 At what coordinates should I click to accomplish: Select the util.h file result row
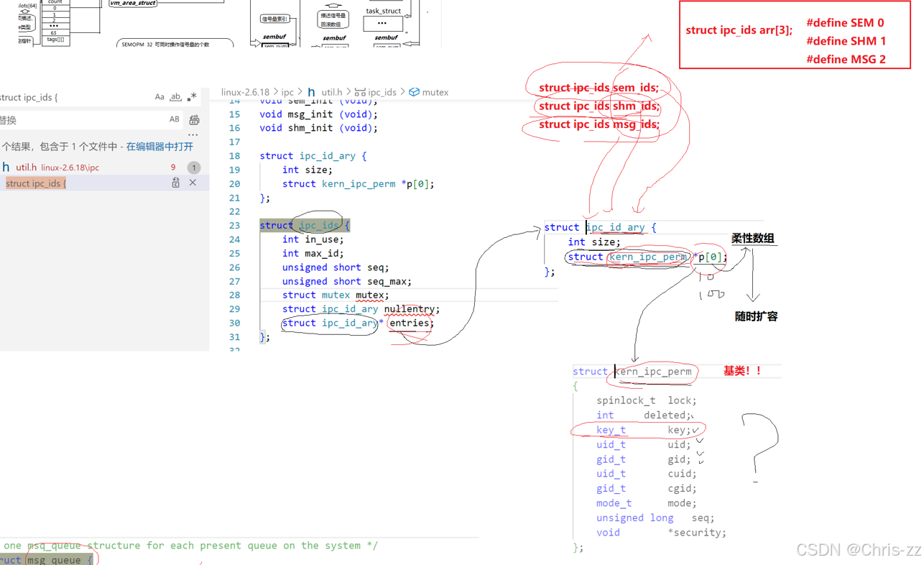(x=104, y=167)
